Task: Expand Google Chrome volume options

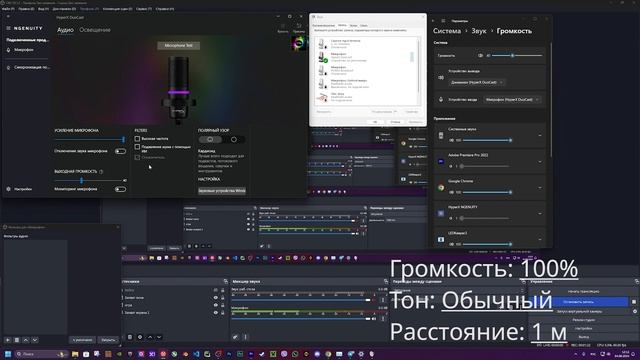Action: coord(540,188)
